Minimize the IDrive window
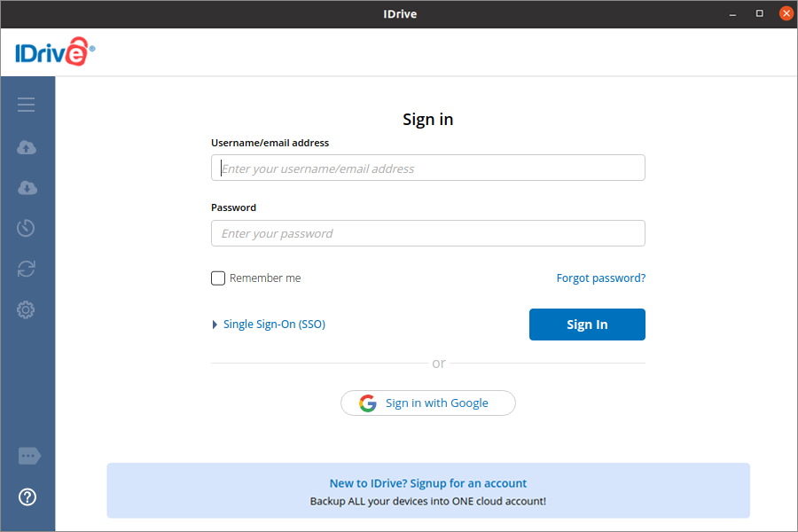Image resolution: width=798 pixels, height=532 pixels. point(733,14)
